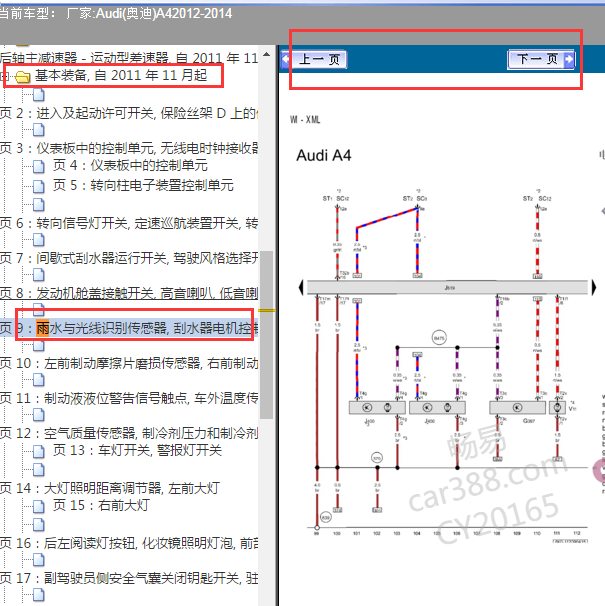
Task: Click document icon beside 页 5
Action: (39, 186)
